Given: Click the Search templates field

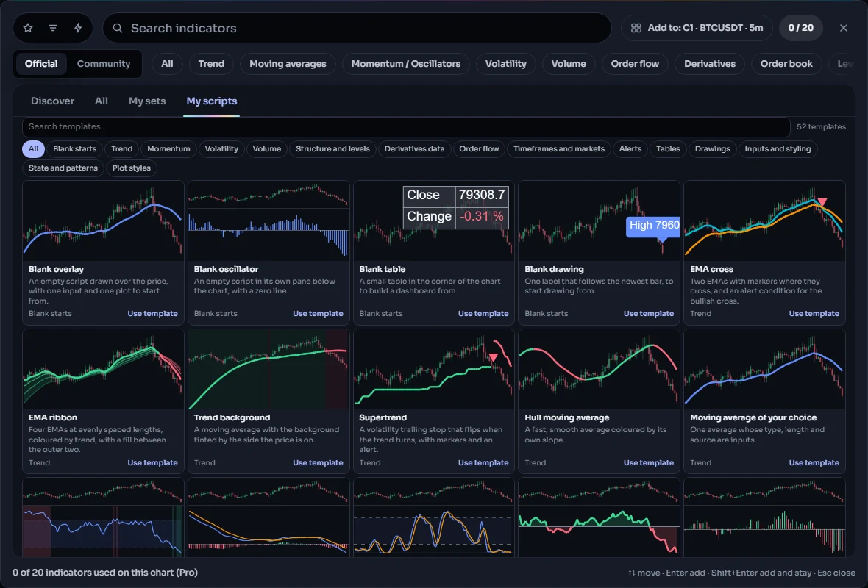Looking at the screenshot, I should 406,126.
